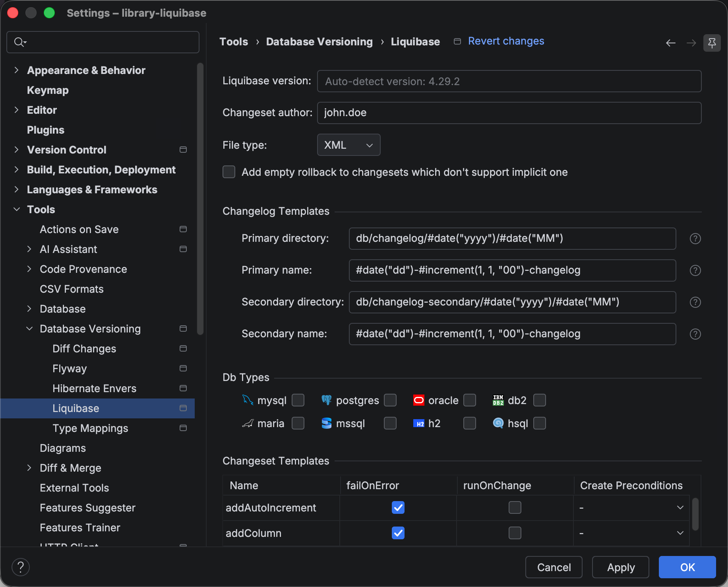Click project-level icon beside Type Mappings

pyautogui.click(x=183, y=428)
